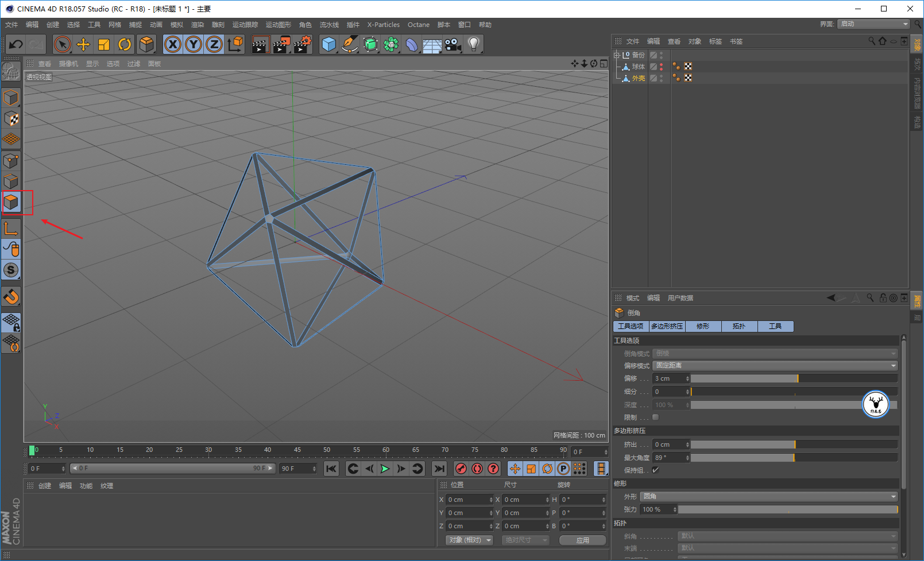Play the animation forward
This screenshot has height=561, width=924.
click(x=385, y=469)
